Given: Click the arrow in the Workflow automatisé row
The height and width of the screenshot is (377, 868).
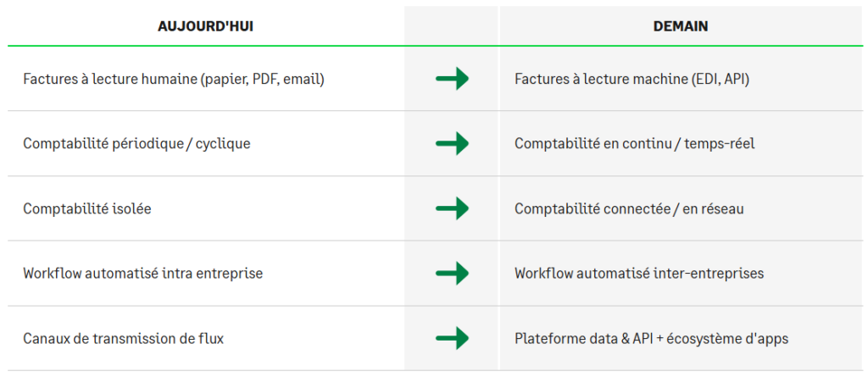Looking at the screenshot, I should 452,274.
